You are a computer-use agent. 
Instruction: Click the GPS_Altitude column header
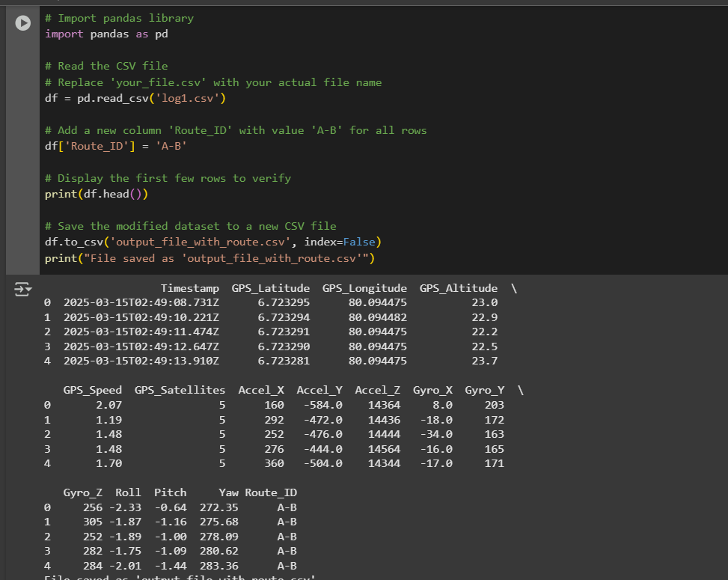pos(459,288)
